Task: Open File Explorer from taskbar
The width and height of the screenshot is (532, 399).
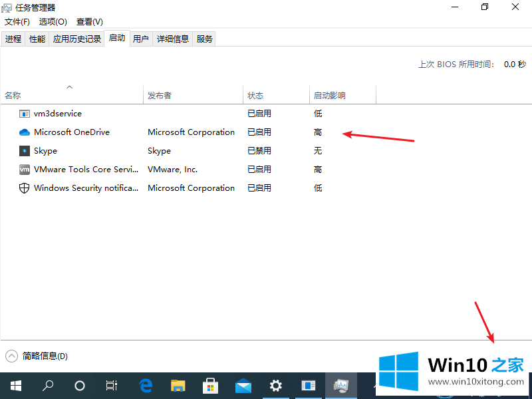Action: 178,386
